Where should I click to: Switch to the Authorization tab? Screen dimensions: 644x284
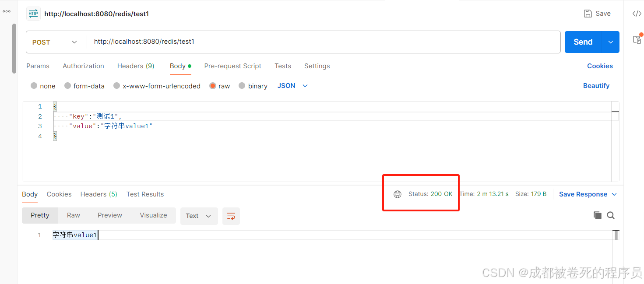point(83,66)
